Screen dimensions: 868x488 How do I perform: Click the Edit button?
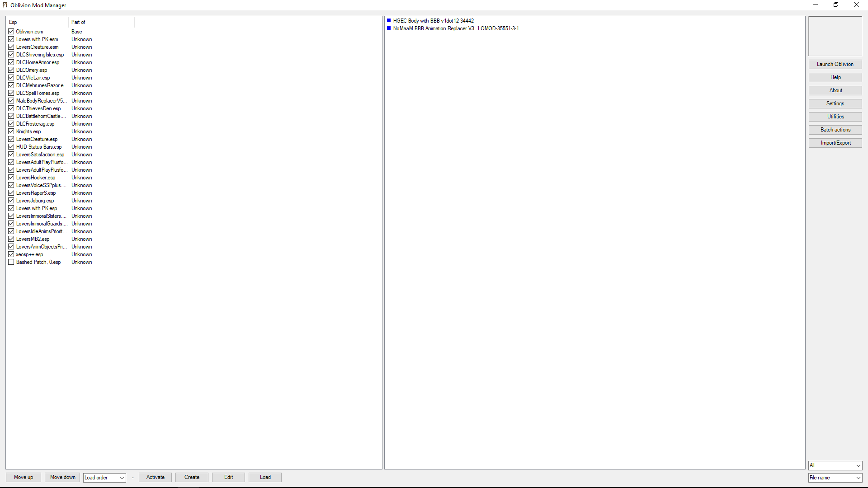point(228,477)
